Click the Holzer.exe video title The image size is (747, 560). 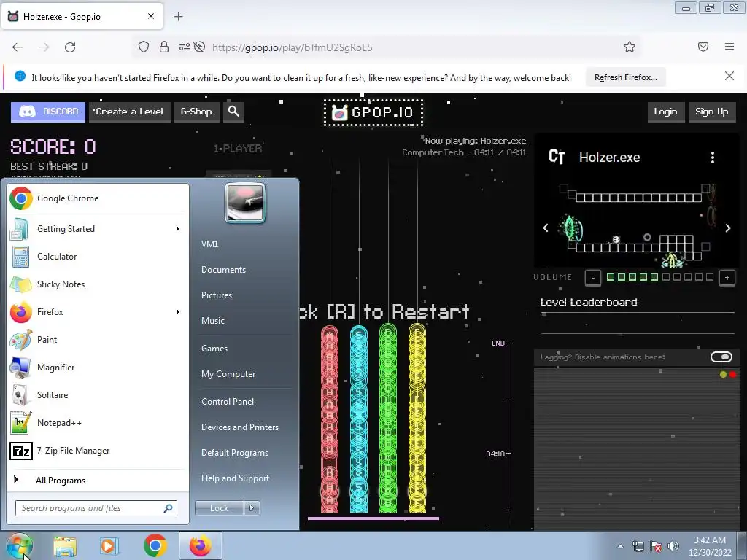click(609, 157)
